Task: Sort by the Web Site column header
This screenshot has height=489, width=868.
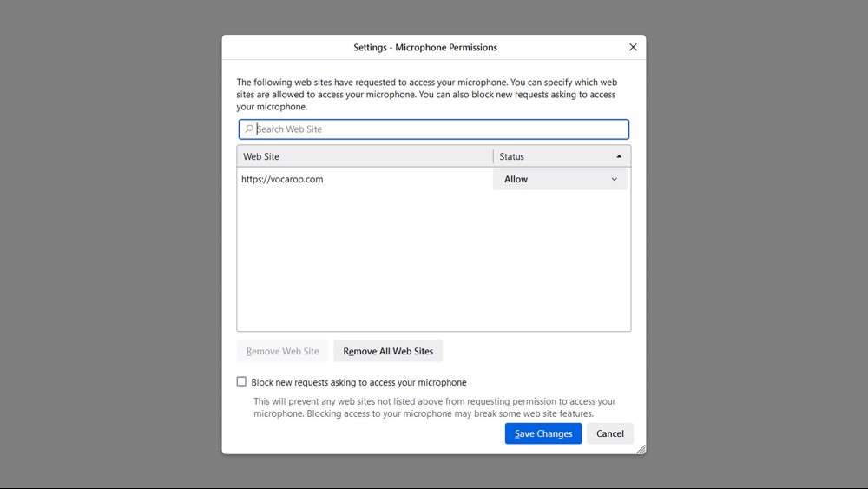Action: coord(365,156)
